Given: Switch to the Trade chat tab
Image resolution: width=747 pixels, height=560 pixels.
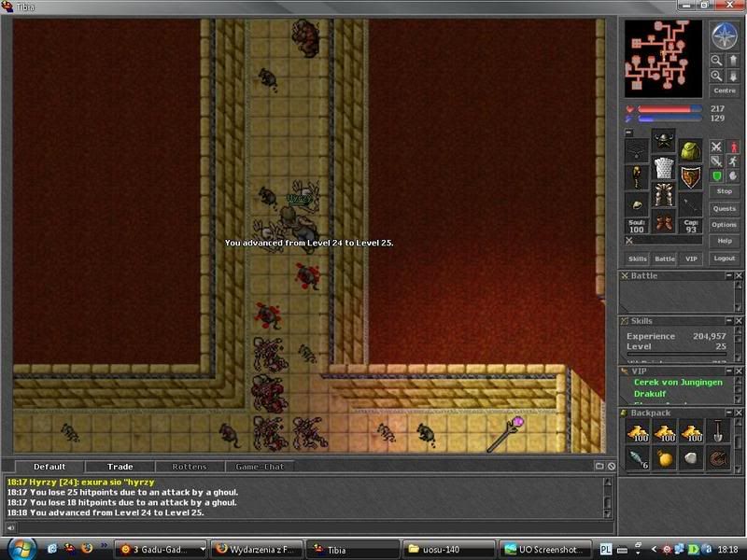Looking at the screenshot, I should [x=120, y=467].
